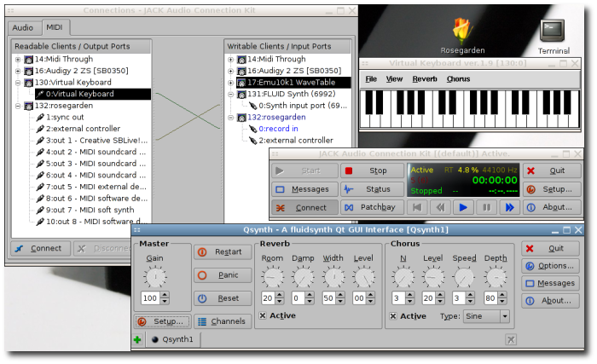Viewport: 597px width, 364px height.
Task: Click Qsynth Reset button
Action: click(223, 298)
